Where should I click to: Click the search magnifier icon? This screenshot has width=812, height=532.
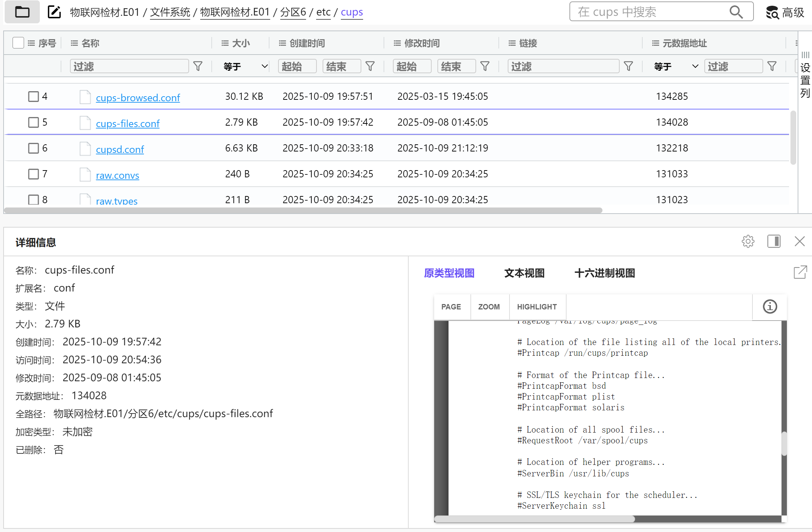[x=736, y=12]
